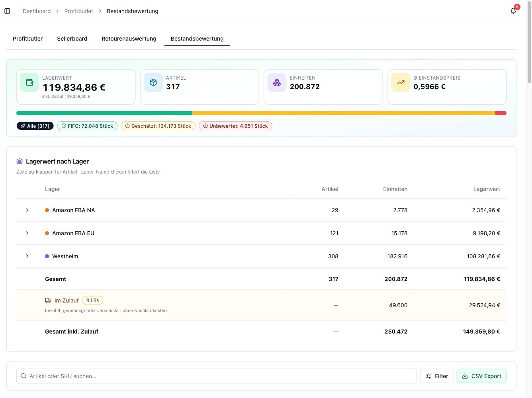
Task: Switch to the Retourenauswertung tab
Action: 129,39
